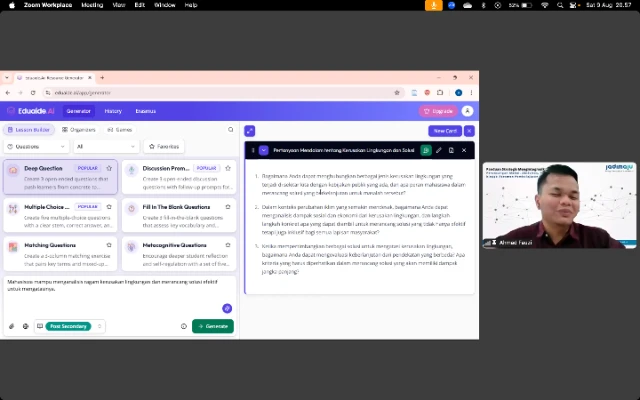Open Spotlight search in menu bar
Viewport: 640px width, 400px height.
click(x=560, y=5)
